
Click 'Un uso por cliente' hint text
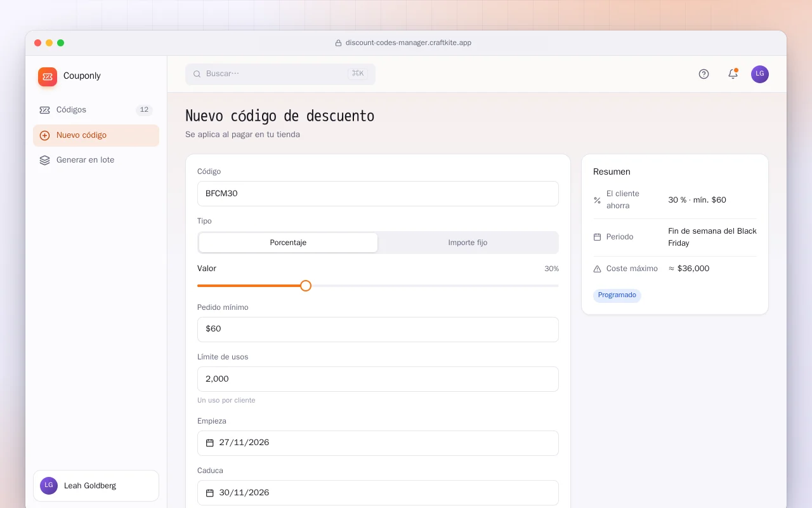pos(226,401)
